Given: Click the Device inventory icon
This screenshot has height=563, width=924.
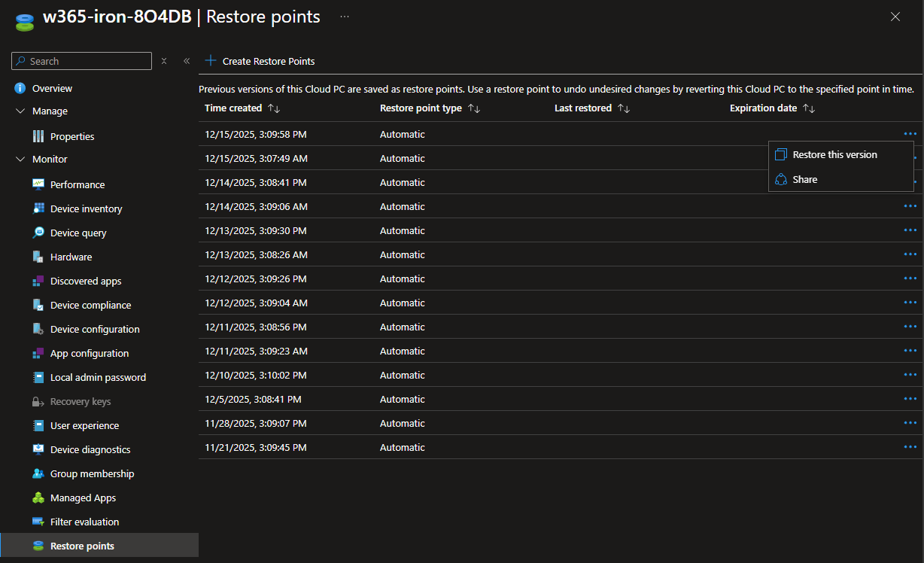Looking at the screenshot, I should click(x=38, y=208).
